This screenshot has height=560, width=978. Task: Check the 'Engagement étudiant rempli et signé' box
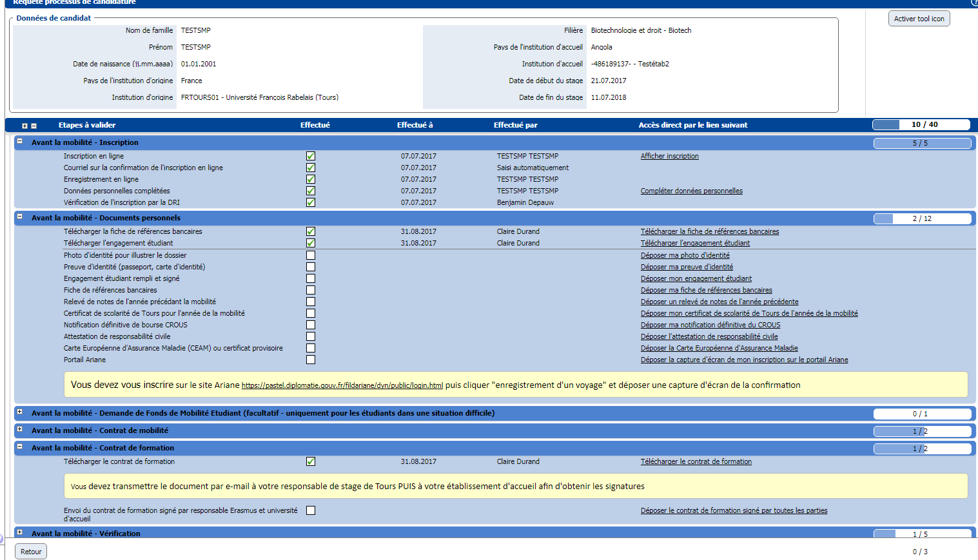point(311,278)
